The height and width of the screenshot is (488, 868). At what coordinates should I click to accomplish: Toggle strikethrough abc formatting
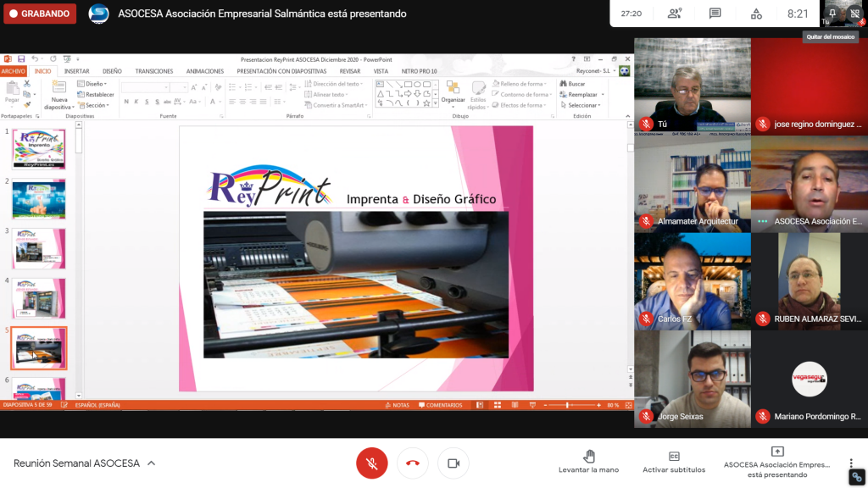[167, 102]
